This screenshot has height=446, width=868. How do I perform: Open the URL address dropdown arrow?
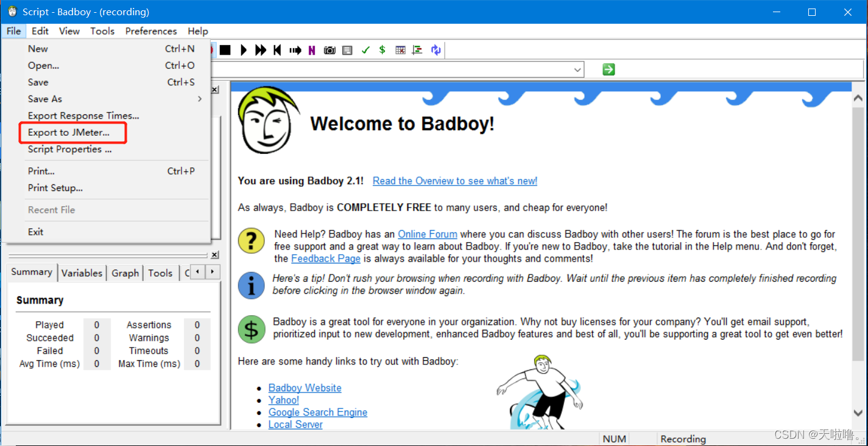click(x=577, y=69)
